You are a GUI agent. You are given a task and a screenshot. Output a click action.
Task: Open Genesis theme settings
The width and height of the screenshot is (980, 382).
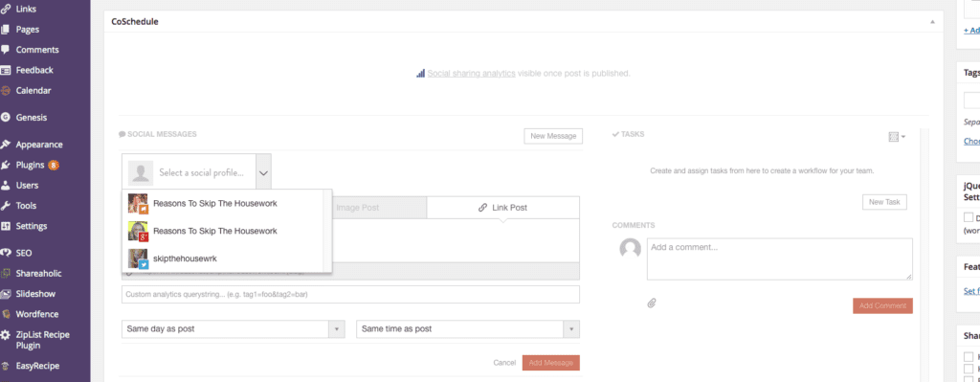point(32,117)
